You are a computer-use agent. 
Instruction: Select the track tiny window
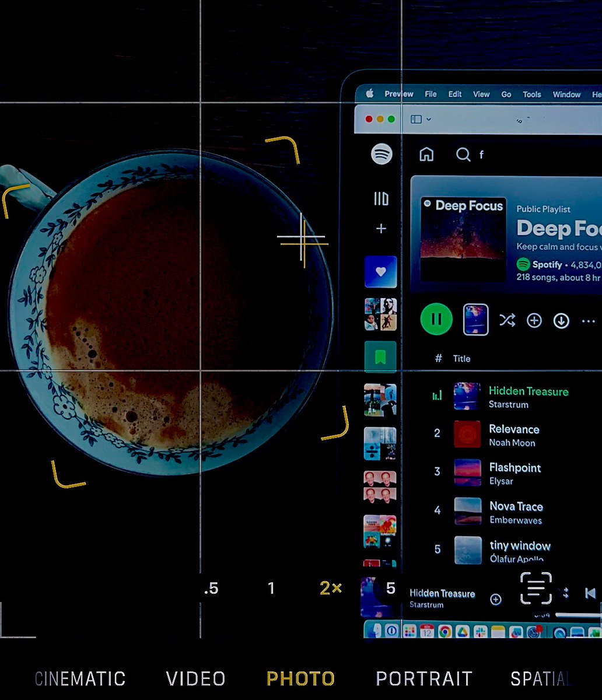520,546
